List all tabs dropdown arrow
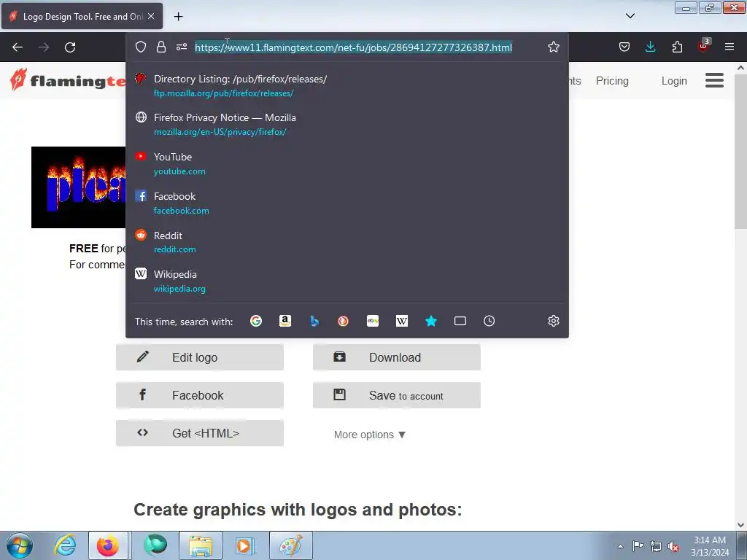 point(630,16)
